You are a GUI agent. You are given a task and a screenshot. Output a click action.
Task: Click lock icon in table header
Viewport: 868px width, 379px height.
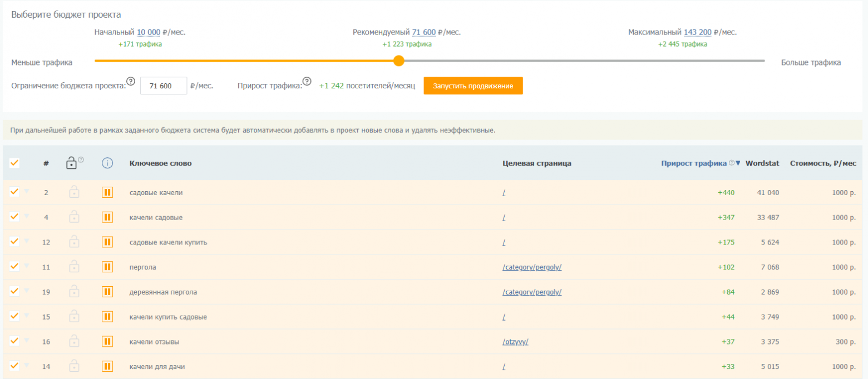pos(71,163)
